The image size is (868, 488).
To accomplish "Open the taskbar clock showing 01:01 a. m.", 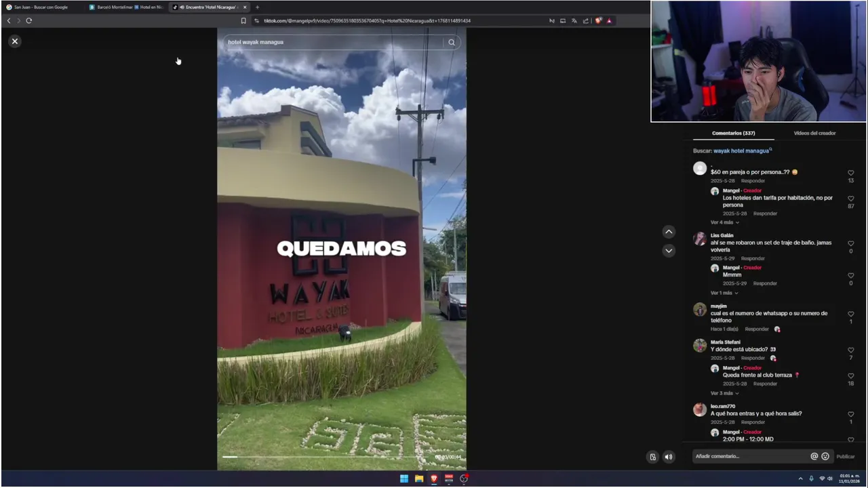I will coord(849,479).
